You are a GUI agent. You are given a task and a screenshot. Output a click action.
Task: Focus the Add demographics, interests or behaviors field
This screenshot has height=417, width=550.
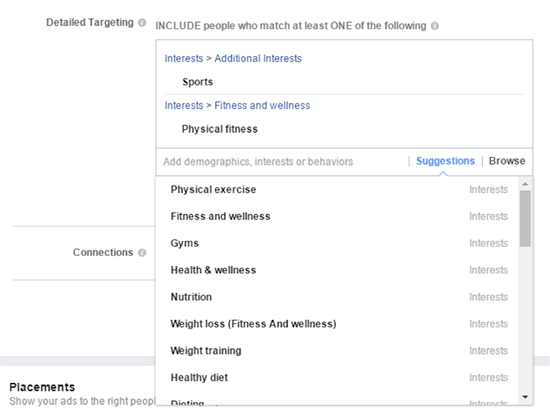click(x=282, y=162)
